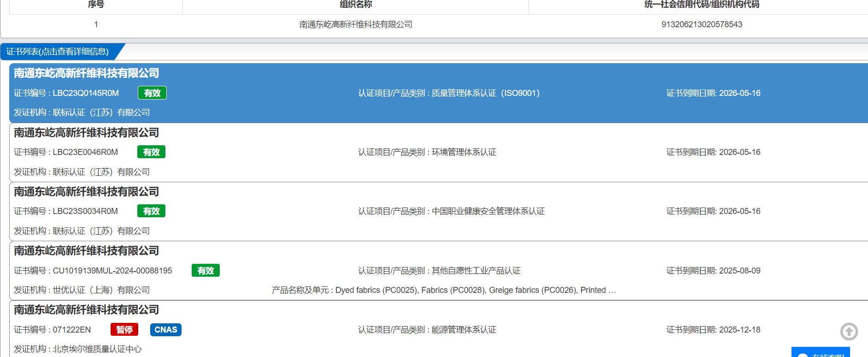Click 质量管理体系认证 (ISO9001) category text
This screenshot has width=868, height=357.
(486, 93)
